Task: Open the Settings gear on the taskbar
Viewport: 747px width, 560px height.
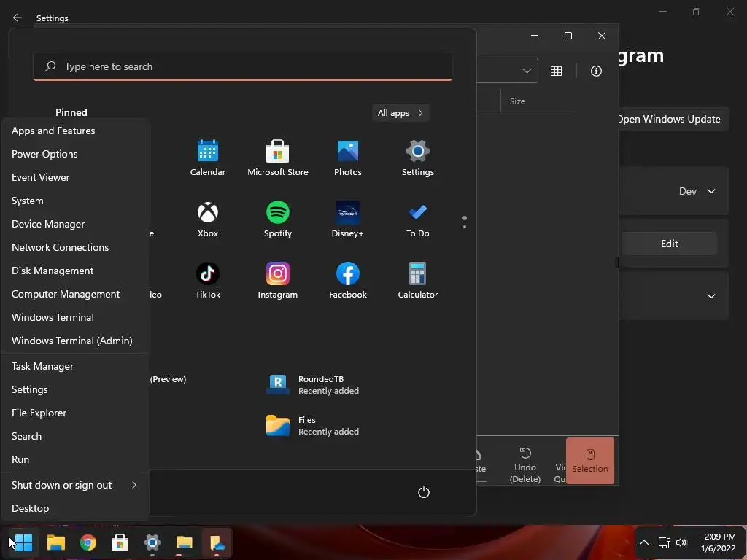Action: pos(152,542)
